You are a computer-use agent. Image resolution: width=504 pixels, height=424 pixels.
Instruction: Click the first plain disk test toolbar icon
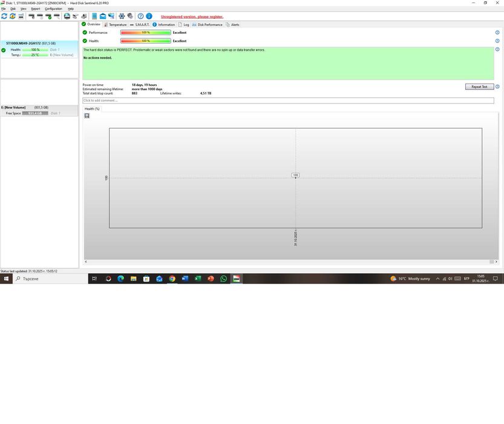tap(31, 16)
